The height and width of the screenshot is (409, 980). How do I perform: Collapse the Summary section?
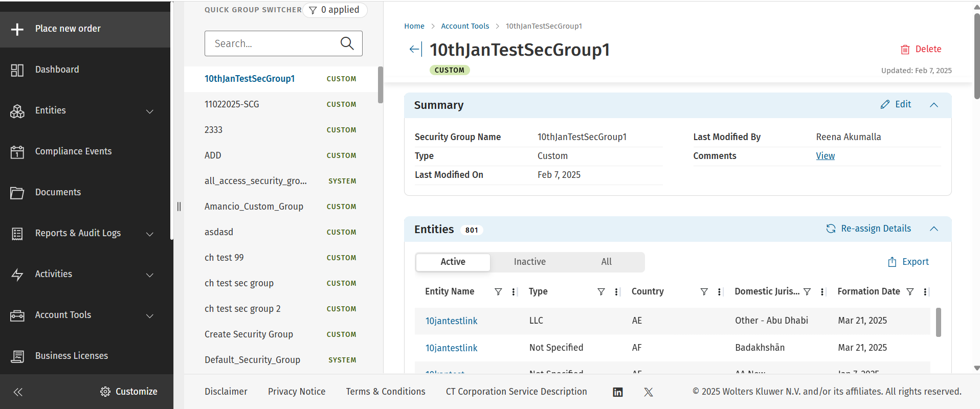point(934,105)
